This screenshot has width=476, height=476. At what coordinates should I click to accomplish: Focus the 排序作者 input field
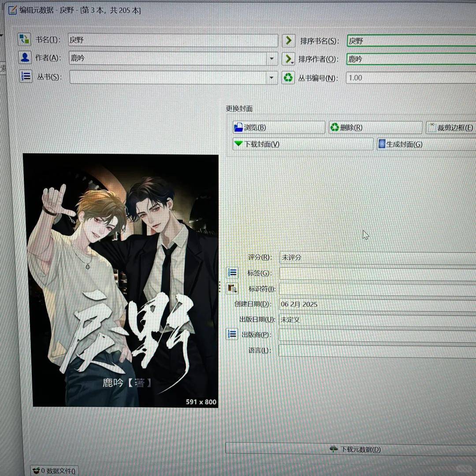[x=411, y=59]
